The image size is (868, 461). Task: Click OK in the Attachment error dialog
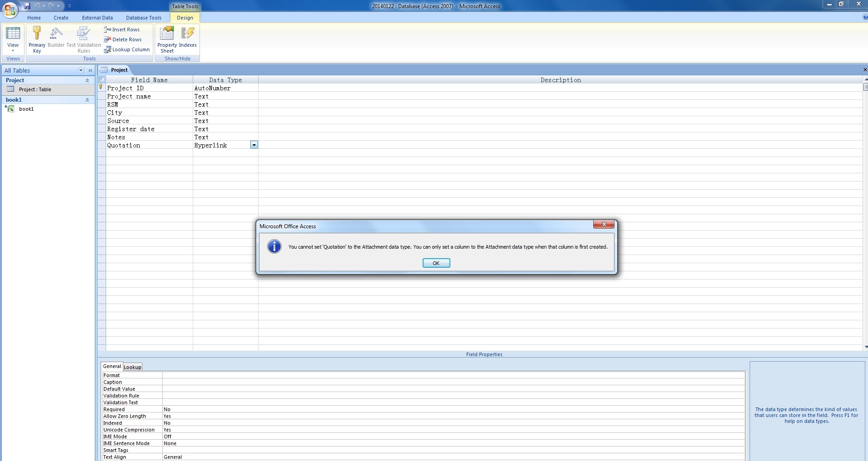pyautogui.click(x=436, y=263)
